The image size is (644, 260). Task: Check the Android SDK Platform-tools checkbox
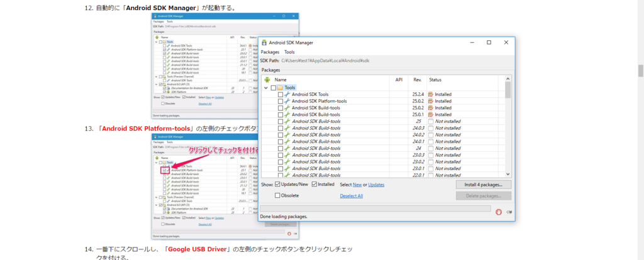click(280, 101)
